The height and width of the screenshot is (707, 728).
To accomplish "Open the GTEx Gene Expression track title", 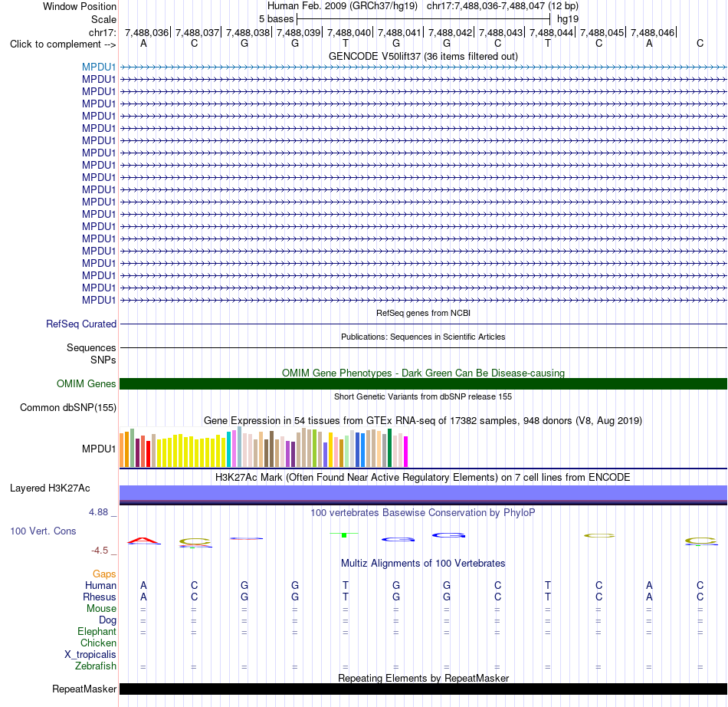I will coord(423,420).
